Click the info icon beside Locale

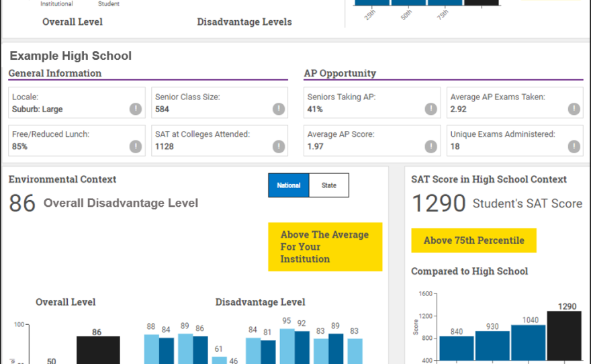point(136,109)
